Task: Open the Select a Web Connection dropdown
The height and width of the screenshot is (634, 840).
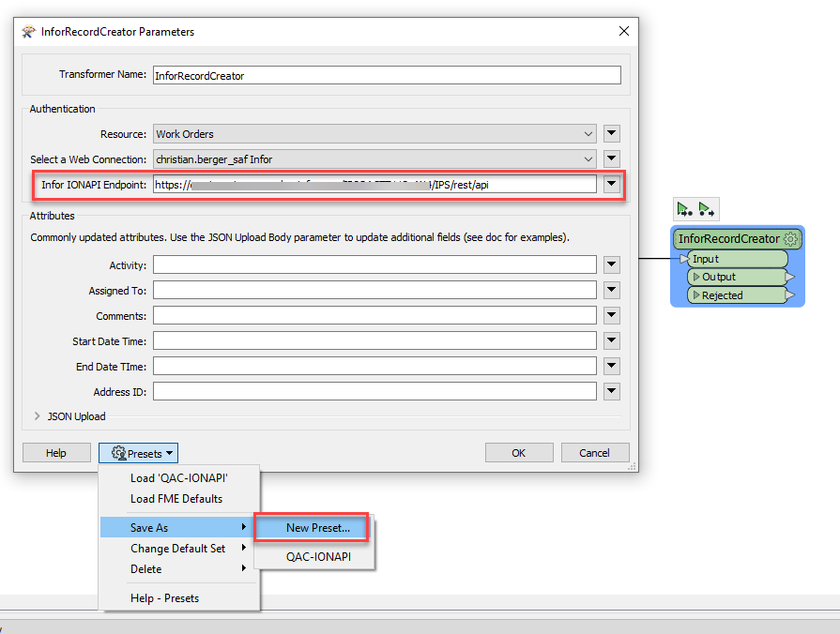Action: pyautogui.click(x=588, y=159)
